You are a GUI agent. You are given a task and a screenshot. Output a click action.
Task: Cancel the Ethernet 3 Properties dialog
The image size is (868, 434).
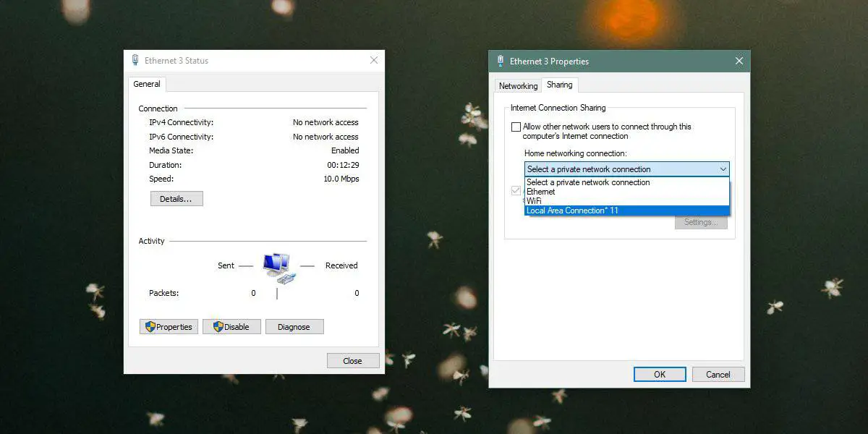click(x=718, y=375)
